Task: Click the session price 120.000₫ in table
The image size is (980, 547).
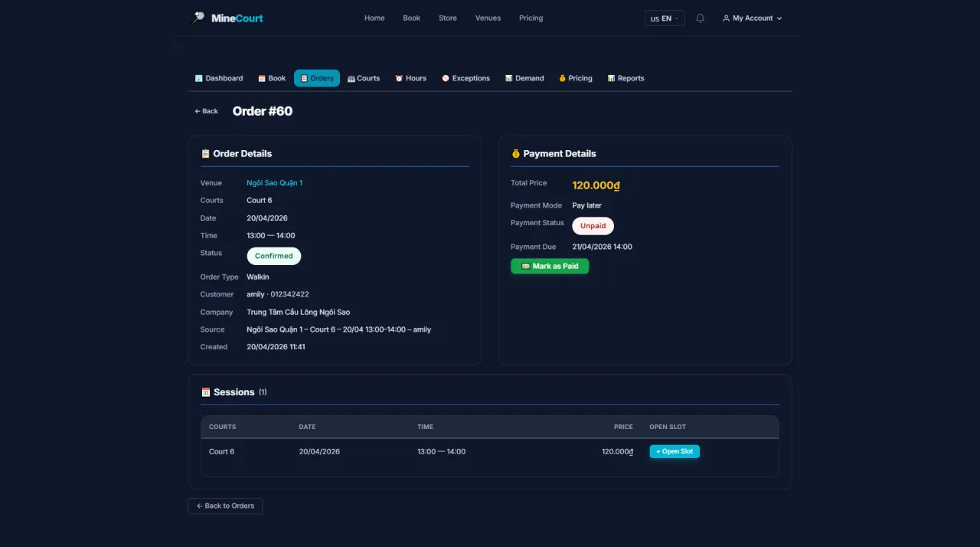Action: (617, 451)
